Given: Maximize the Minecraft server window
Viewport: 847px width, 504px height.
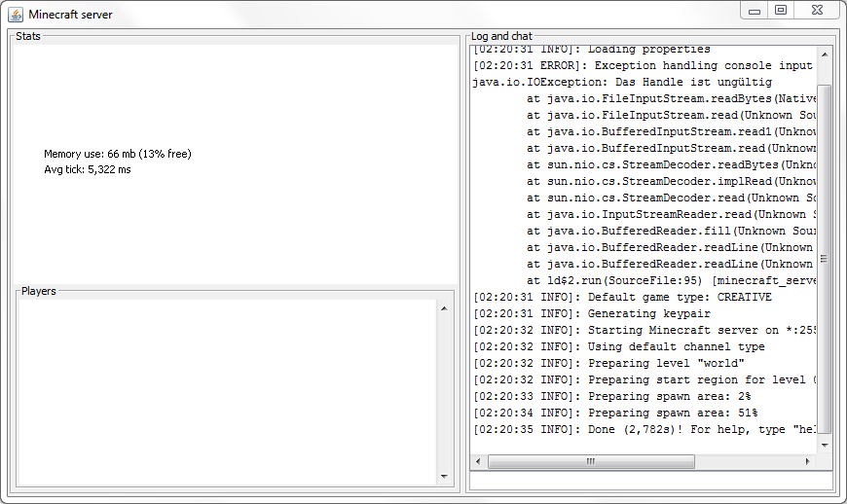Looking at the screenshot, I should pos(781,11).
